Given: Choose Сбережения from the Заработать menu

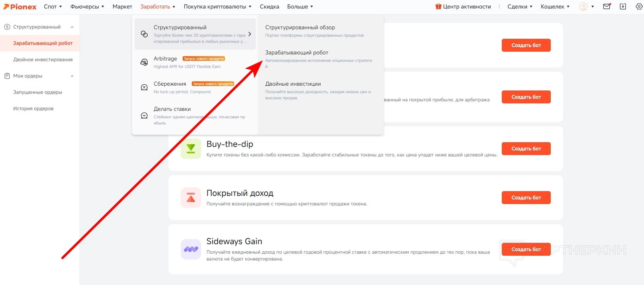Looking at the screenshot, I should pyautogui.click(x=170, y=84).
